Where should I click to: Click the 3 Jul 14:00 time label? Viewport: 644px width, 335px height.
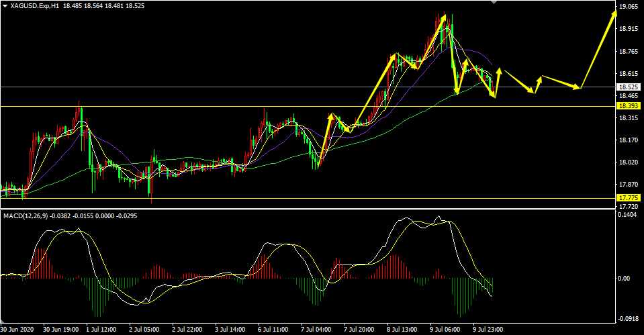pyautogui.click(x=230, y=329)
